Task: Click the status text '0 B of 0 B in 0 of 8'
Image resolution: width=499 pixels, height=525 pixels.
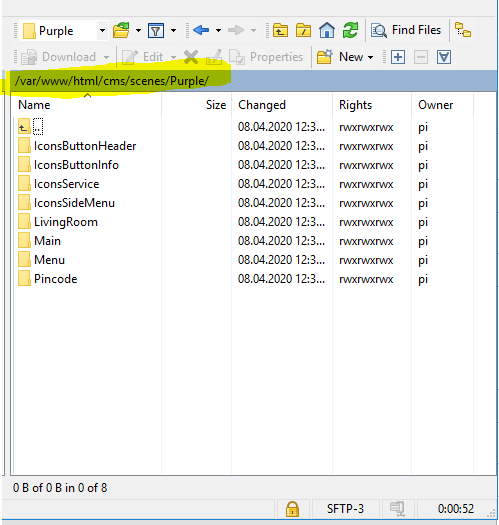Action: click(60, 488)
